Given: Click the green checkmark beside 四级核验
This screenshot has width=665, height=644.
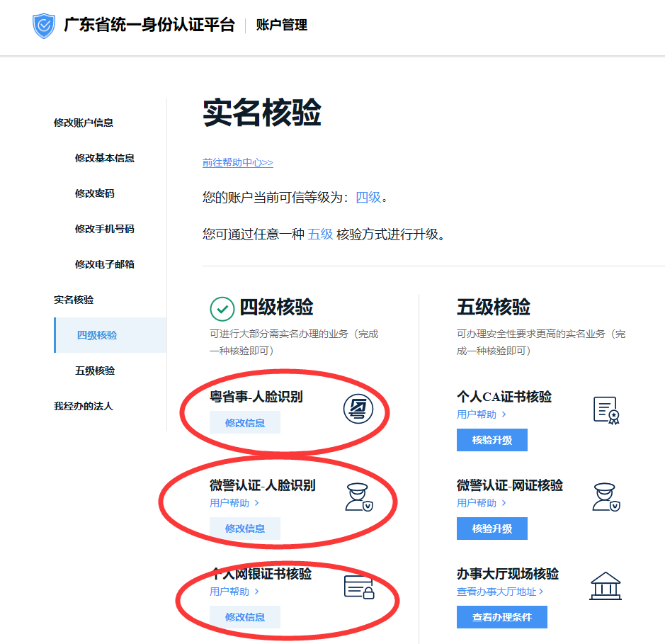Looking at the screenshot, I should coord(222,310).
